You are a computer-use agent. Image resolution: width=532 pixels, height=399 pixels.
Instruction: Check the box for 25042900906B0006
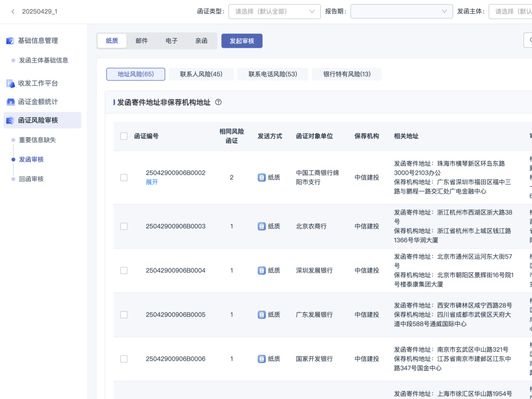pyautogui.click(x=124, y=359)
